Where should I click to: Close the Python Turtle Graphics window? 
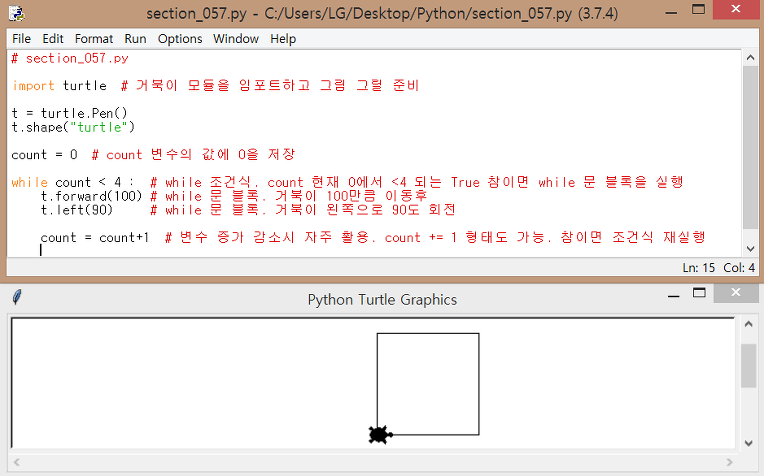tap(736, 292)
